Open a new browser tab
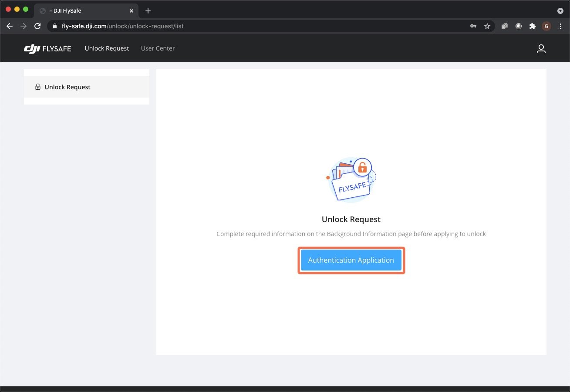Viewport: 570px width, 392px height. 148,11
